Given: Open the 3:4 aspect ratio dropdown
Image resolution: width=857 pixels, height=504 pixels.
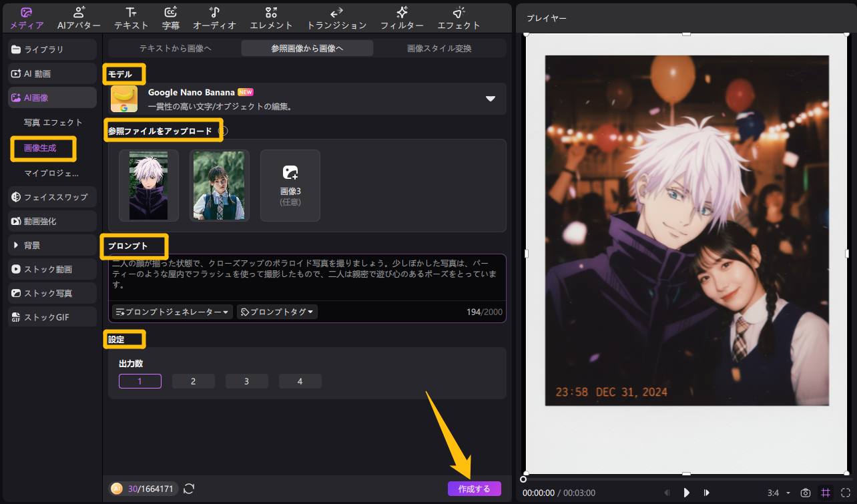Looking at the screenshot, I should pyautogui.click(x=778, y=493).
